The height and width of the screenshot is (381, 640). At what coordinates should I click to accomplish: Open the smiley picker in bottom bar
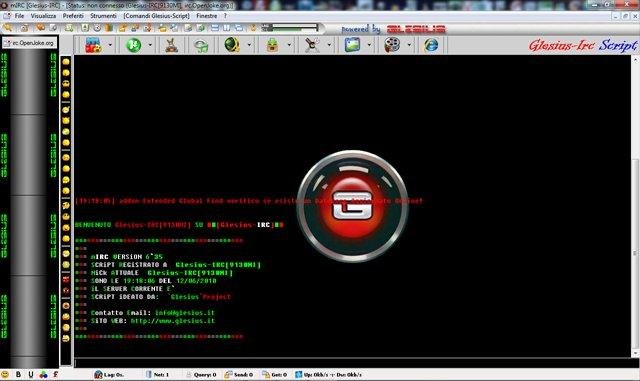pyautogui.click(x=5, y=374)
